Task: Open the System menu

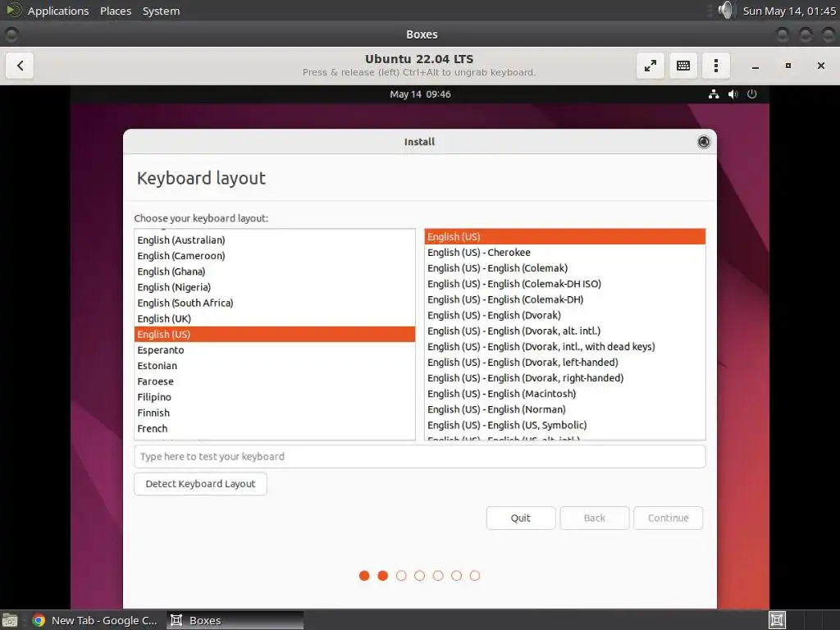Action: pos(162,11)
